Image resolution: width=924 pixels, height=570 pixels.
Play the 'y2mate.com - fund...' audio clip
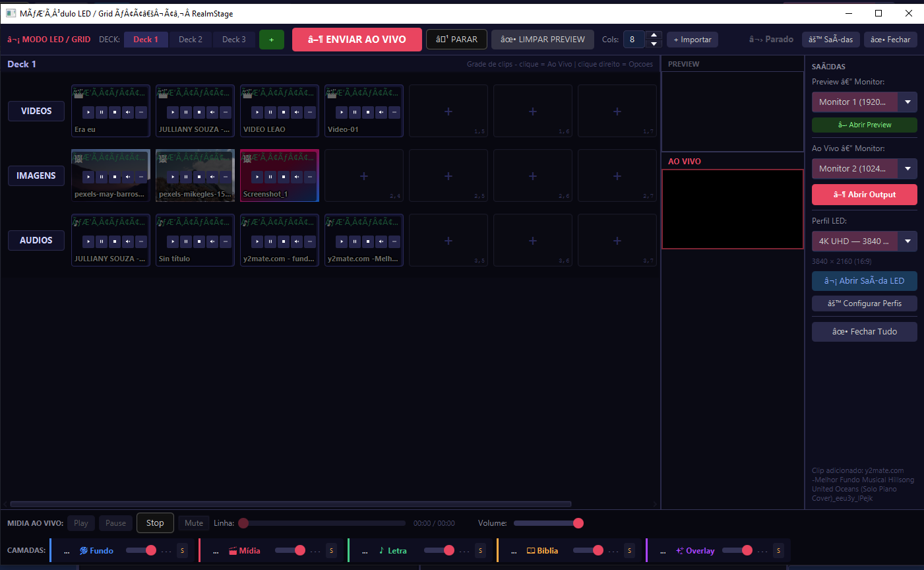point(257,241)
